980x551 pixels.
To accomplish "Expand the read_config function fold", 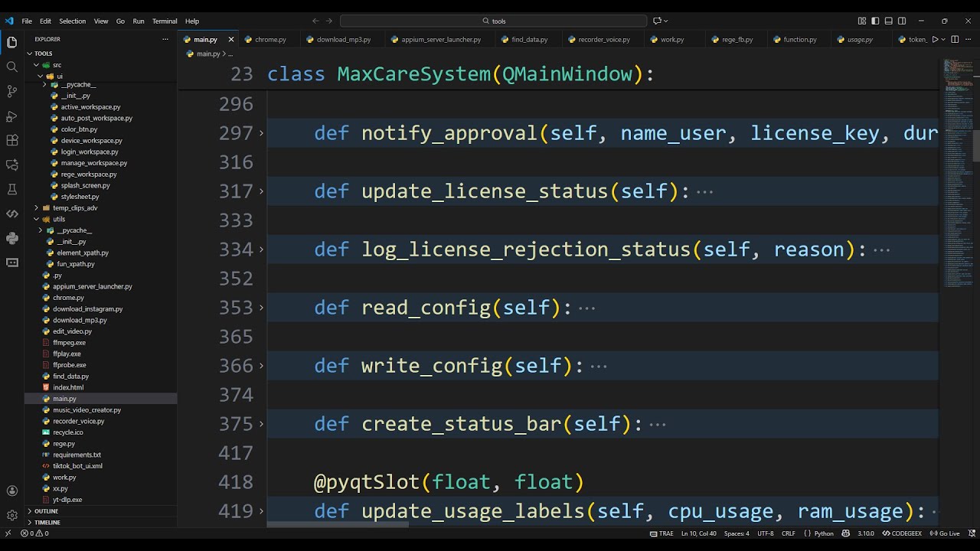I will tap(261, 308).
